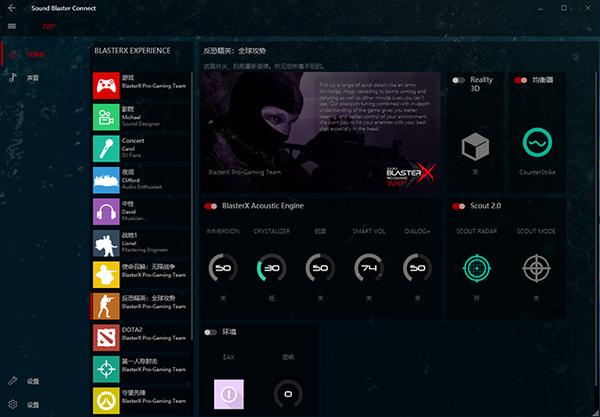The width and height of the screenshot is (600, 417).
Task: Select the yellow Call of Duty soldier icon
Action: point(106,275)
